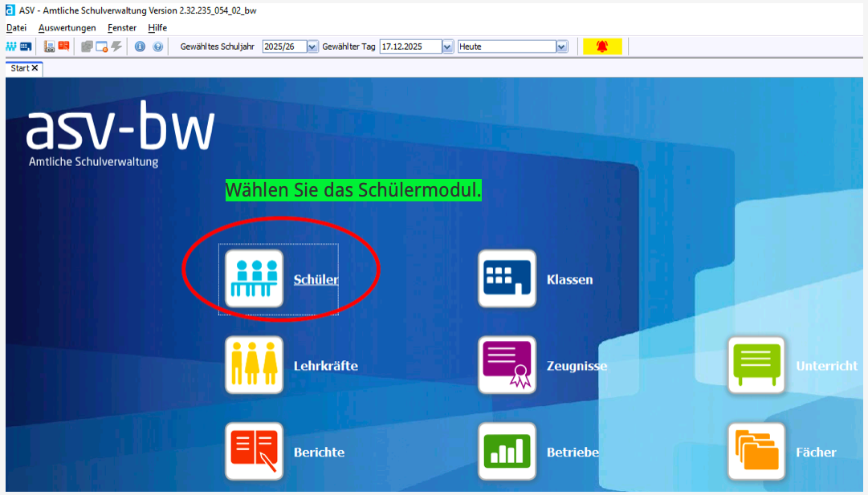The width and height of the screenshot is (868, 495).
Task: Click the Schüler text link
Action: [x=316, y=280]
